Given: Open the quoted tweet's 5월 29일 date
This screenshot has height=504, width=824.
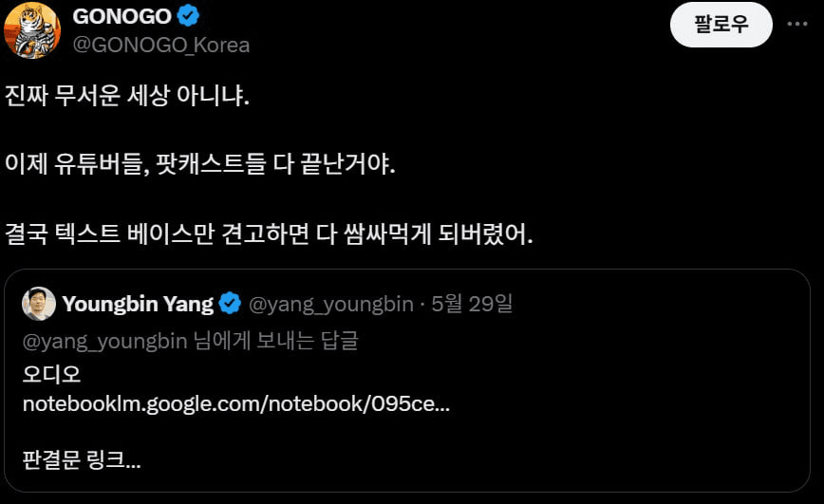Looking at the screenshot, I should coord(472,304).
